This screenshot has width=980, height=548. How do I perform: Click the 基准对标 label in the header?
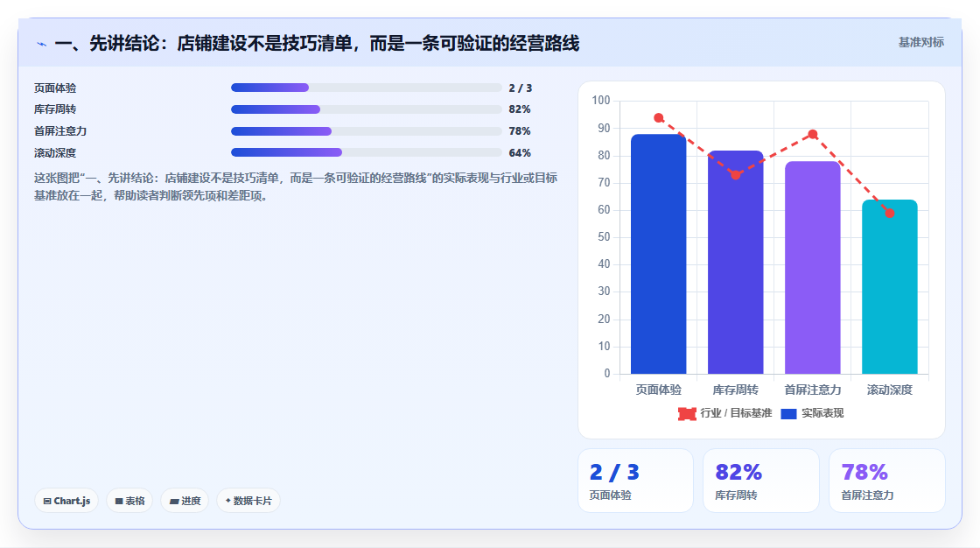tap(920, 43)
